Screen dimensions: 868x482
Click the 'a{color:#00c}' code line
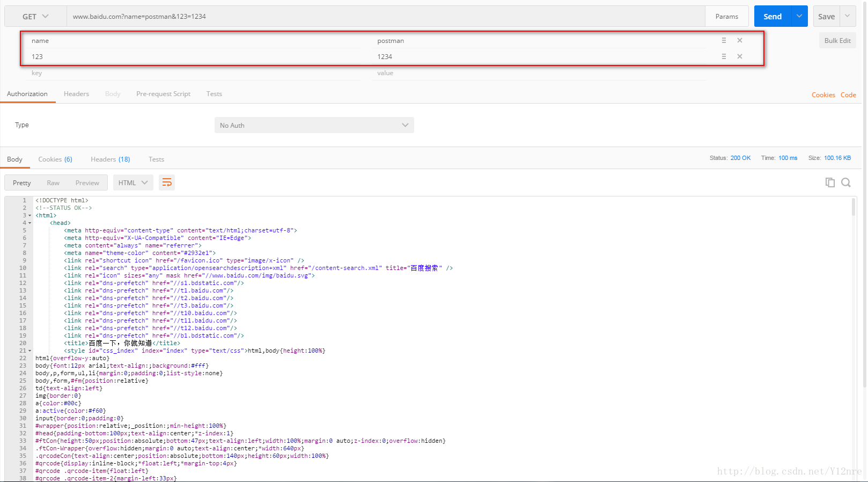pyautogui.click(x=58, y=404)
